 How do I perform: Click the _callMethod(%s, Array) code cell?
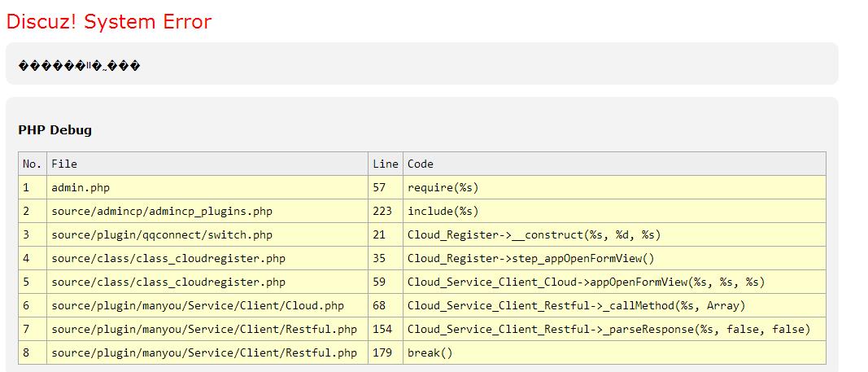point(576,305)
